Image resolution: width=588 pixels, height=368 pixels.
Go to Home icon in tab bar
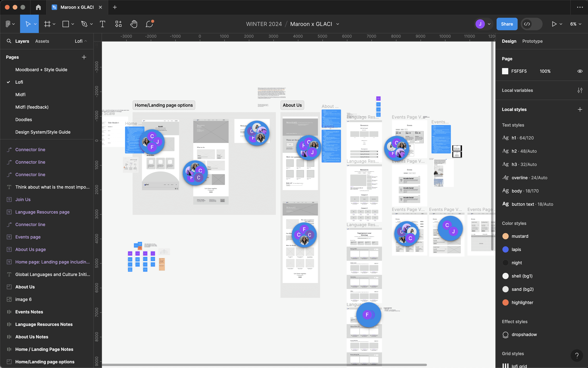click(38, 7)
